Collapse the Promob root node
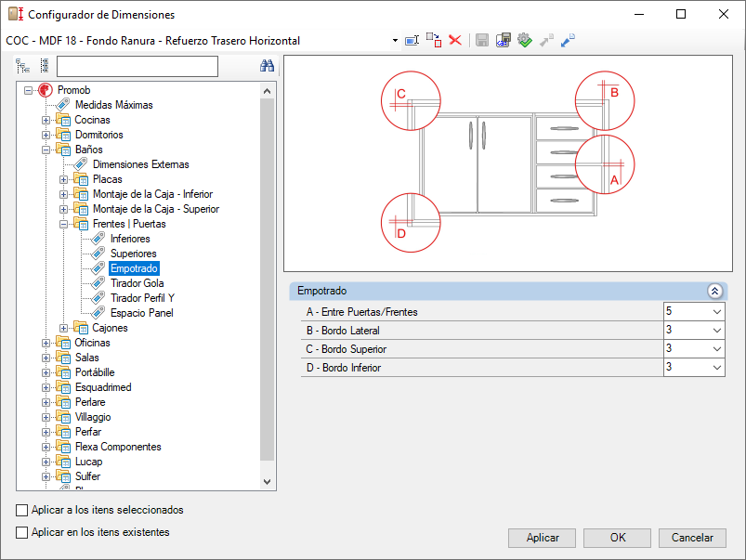This screenshot has width=746, height=560. coord(28,90)
